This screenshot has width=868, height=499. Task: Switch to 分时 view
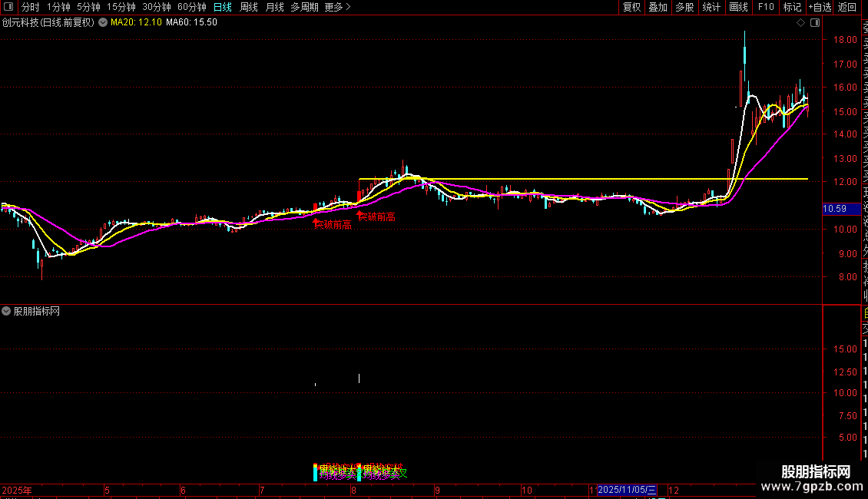tap(31, 7)
